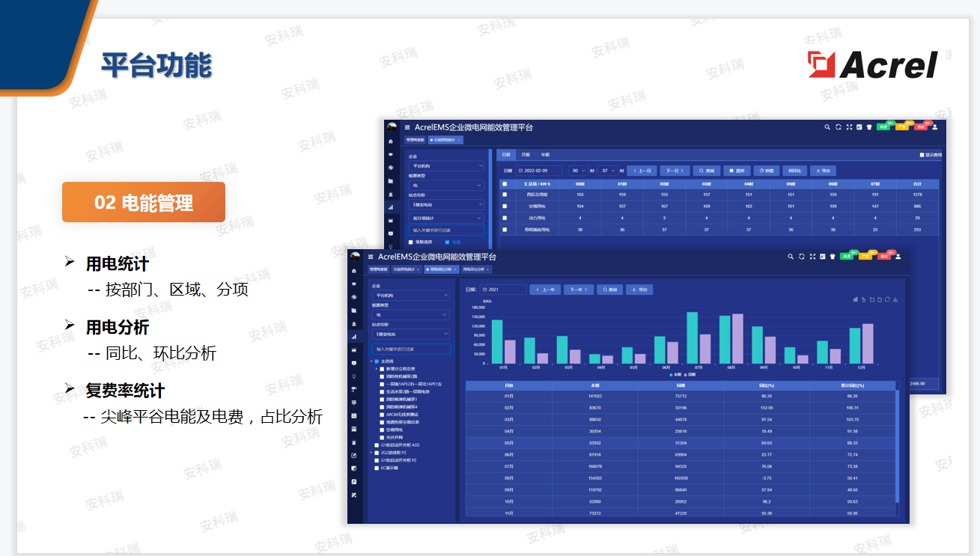Click the keyword filter input in the front window

[x=412, y=349]
